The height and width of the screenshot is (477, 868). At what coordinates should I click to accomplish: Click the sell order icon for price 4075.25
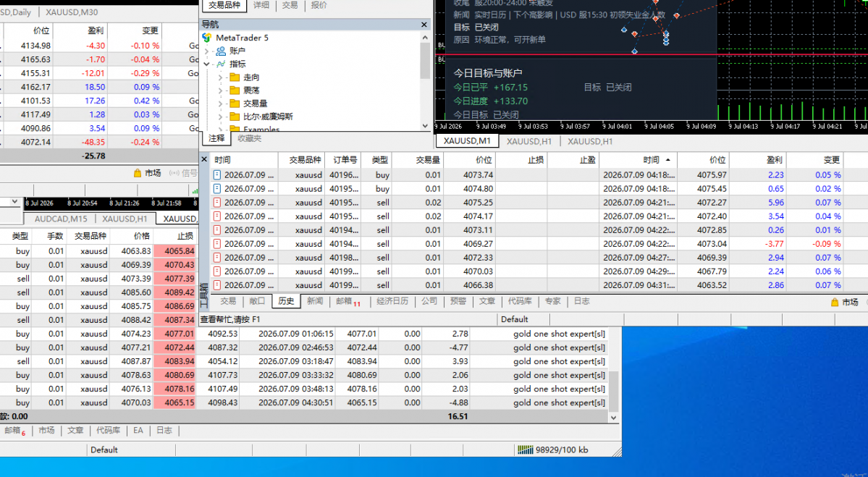[217, 203]
